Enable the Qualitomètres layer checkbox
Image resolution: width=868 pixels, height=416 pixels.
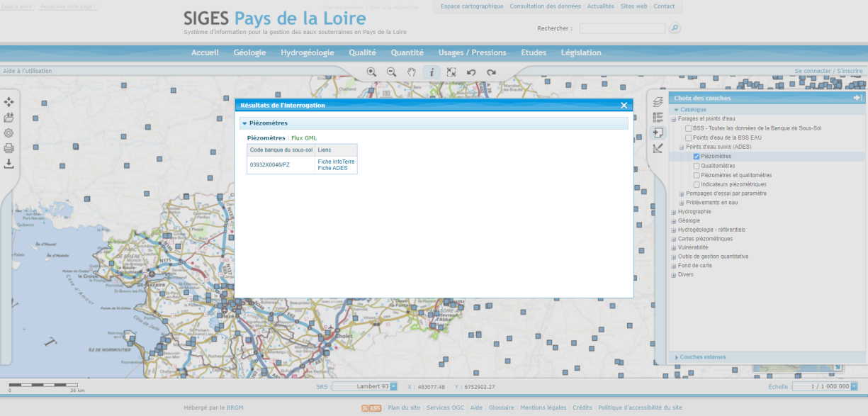697,166
